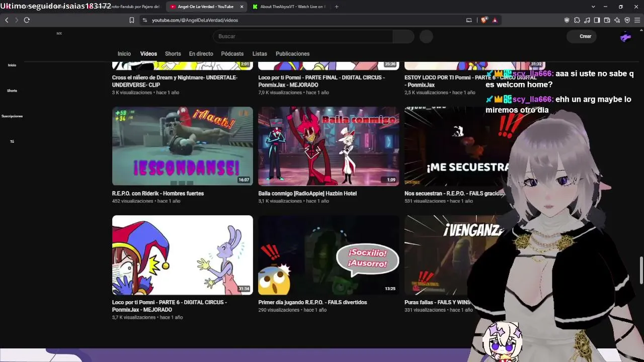The image size is (644, 362).
Task: Open title 'Cross el niñero de Dream y Nightmare'
Action: pyautogui.click(x=175, y=81)
